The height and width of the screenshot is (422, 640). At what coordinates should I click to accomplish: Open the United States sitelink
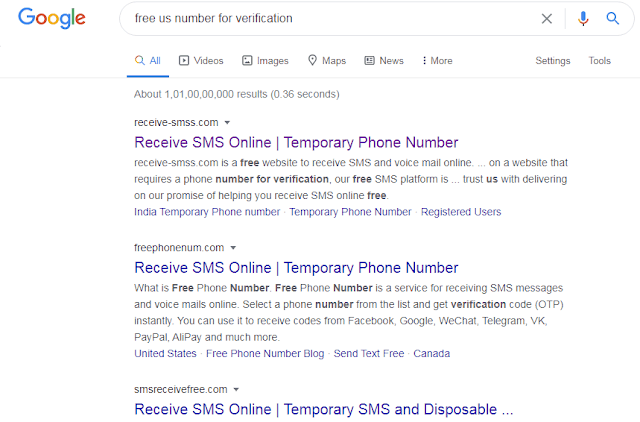165,353
